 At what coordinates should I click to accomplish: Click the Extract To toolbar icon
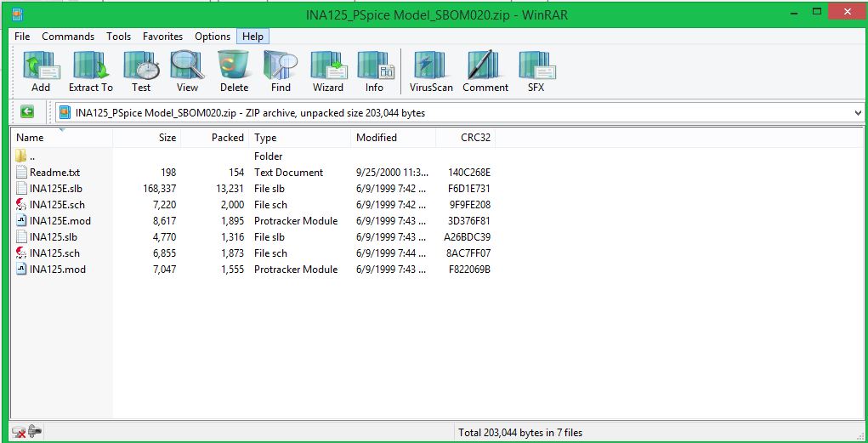(91, 65)
